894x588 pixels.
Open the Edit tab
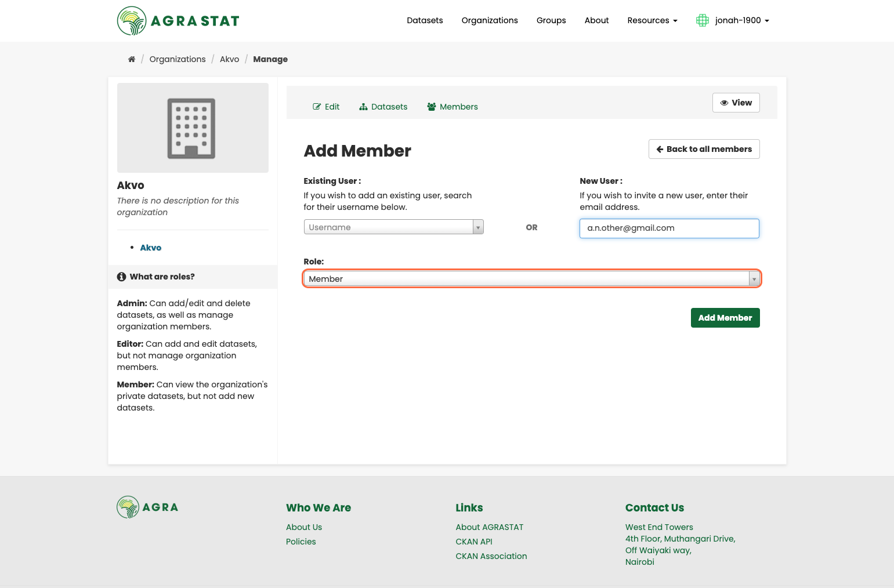click(x=326, y=107)
